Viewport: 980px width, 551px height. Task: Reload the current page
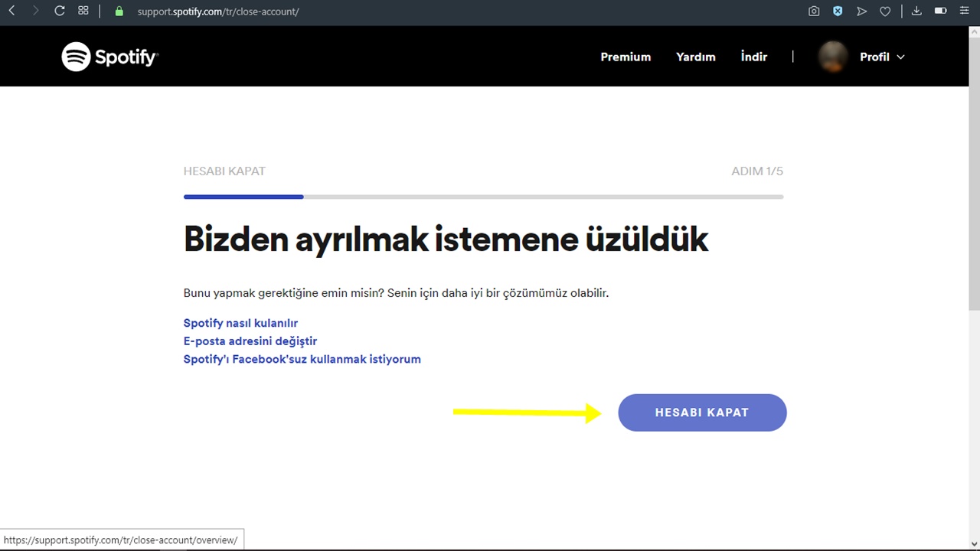59,11
